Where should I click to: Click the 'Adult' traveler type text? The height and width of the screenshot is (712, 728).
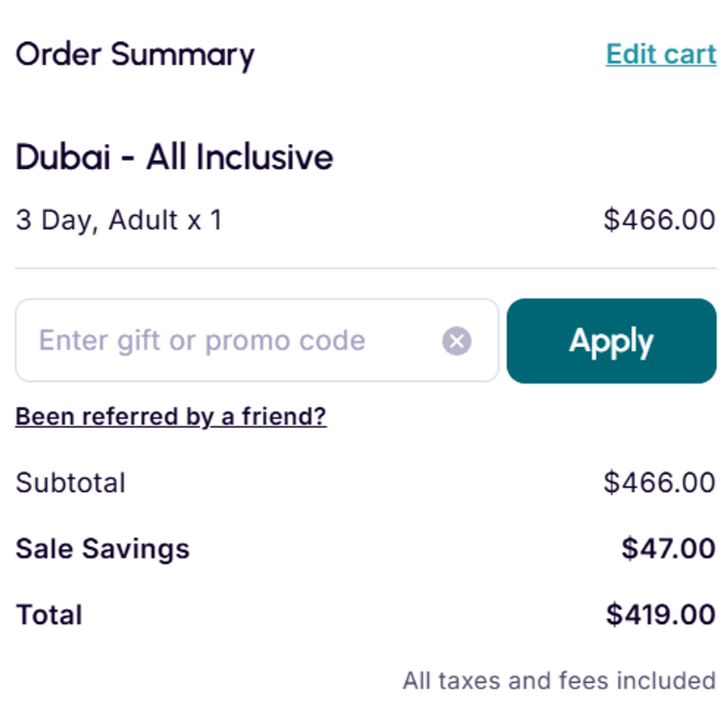click(143, 220)
